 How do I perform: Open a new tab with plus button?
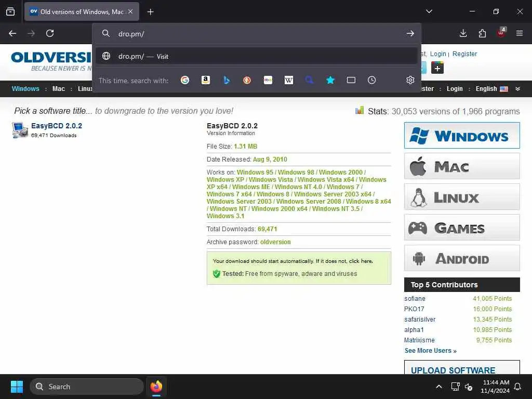click(x=150, y=12)
